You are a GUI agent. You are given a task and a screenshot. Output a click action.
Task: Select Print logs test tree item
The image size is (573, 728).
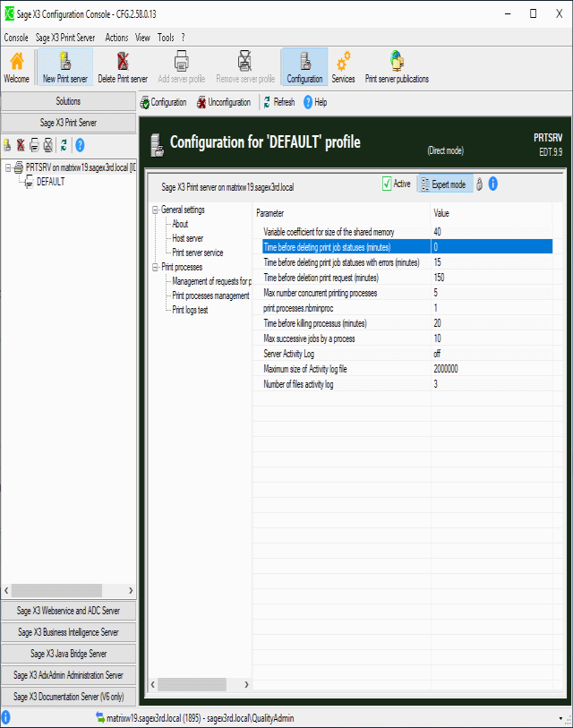pos(191,310)
